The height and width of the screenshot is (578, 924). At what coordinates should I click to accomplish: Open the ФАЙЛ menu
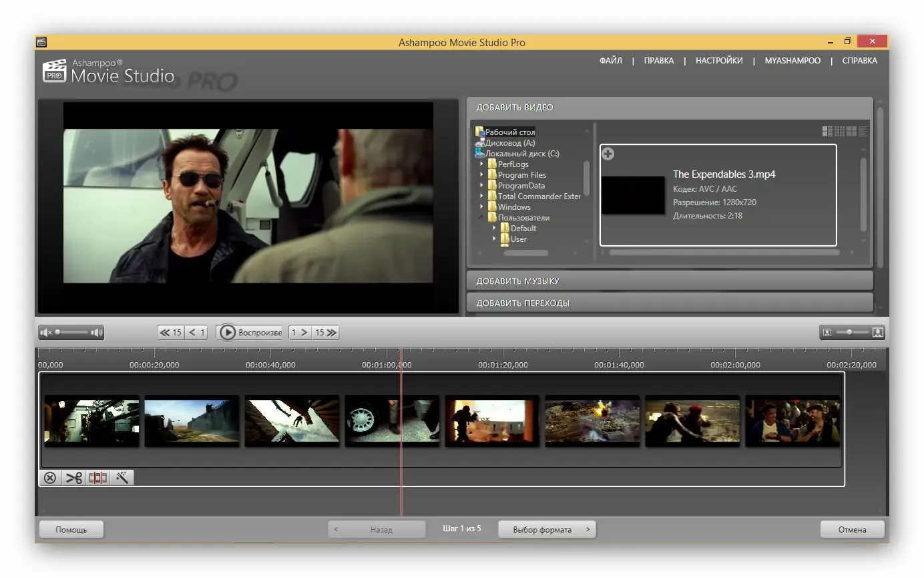(x=610, y=61)
